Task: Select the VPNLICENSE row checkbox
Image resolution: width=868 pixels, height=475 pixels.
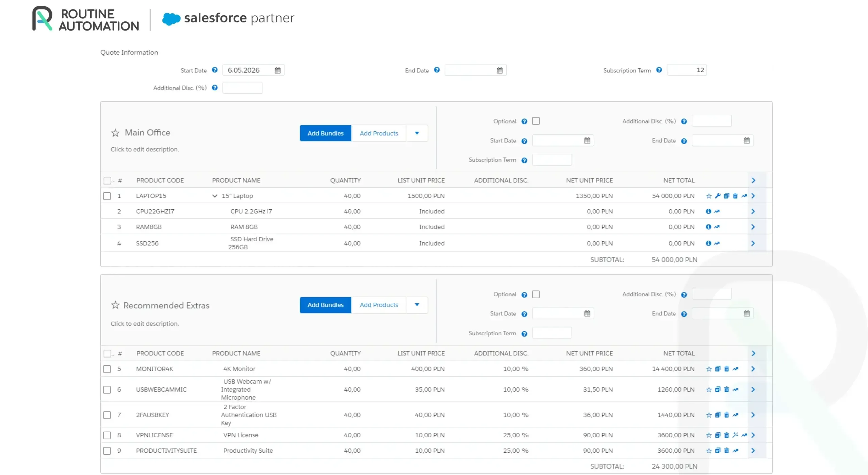Action: [107, 435]
